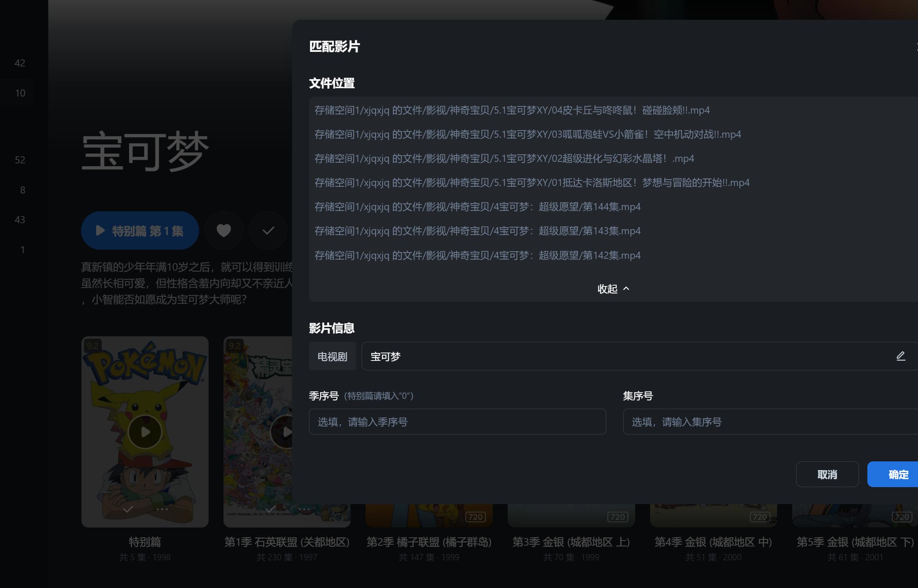918x588 pixels.
Task: Click the 取消 cancel button
Action: [x=827, y=474]
